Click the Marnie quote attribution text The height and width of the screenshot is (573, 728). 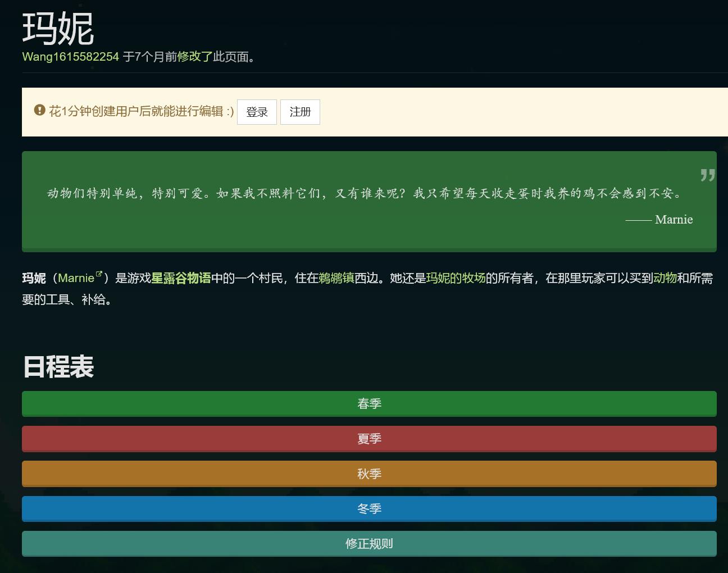pos(659,220)
